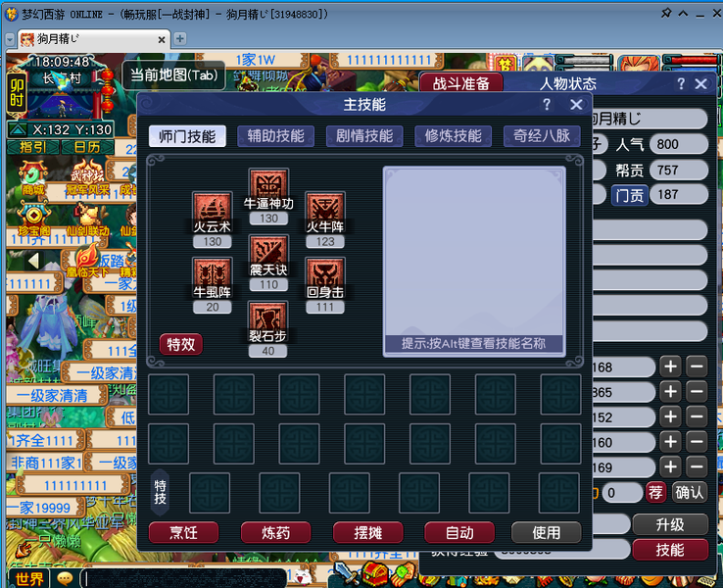The height and width of the screenshot is (588, 723).
Task: Select the 世界 chat channel
Action: (29, 578)
